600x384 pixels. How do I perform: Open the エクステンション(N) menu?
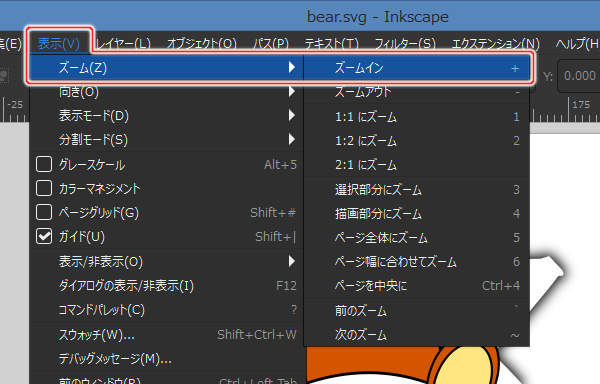tap(496, 44)
